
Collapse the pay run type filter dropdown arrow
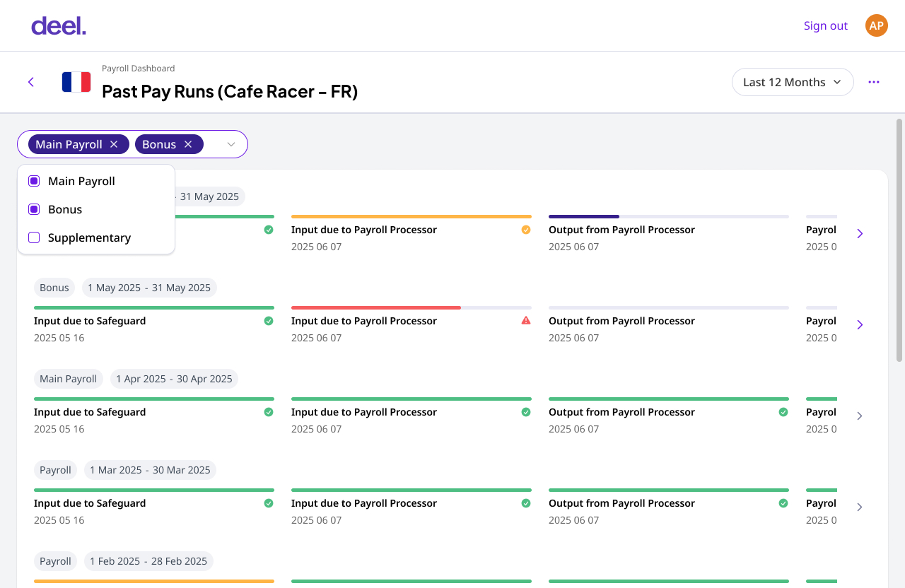[x=231, y=144]
